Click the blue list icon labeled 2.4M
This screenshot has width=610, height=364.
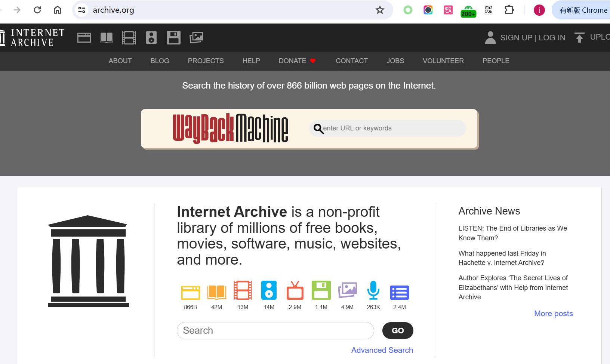tap(400, 293)
